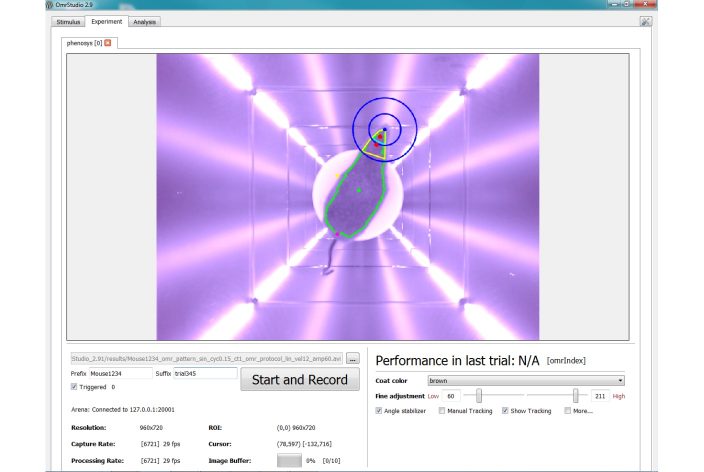The image size is (704, 472).
Task: Click the Image Buffer 0% [0/10] text
Action: [x=323, y=460]
